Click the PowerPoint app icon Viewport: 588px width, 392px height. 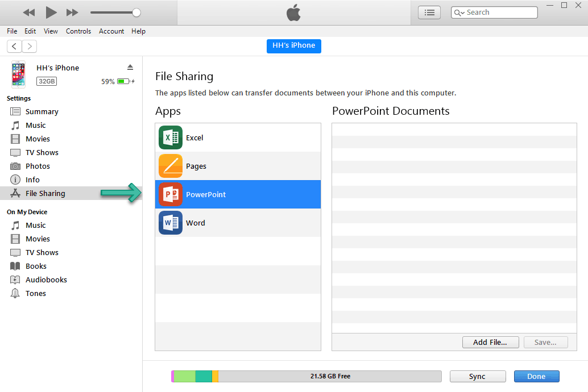(x=171, y=194)
